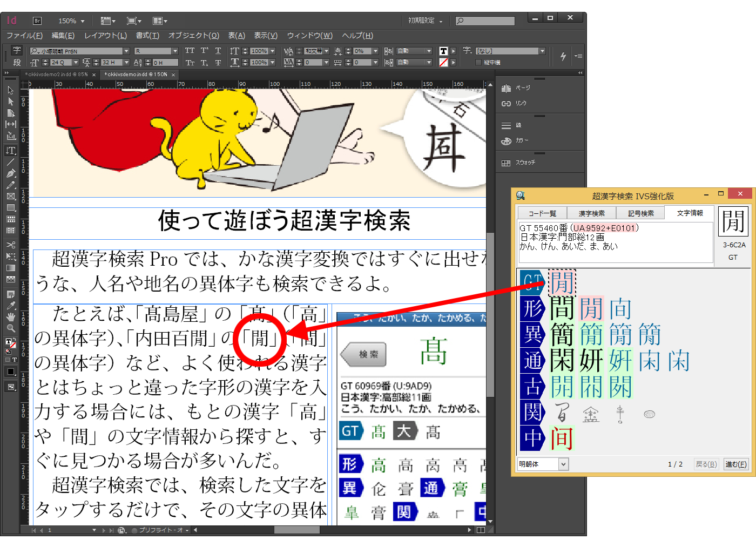Open the Bridge (Br) button

(x=37, y=21)
